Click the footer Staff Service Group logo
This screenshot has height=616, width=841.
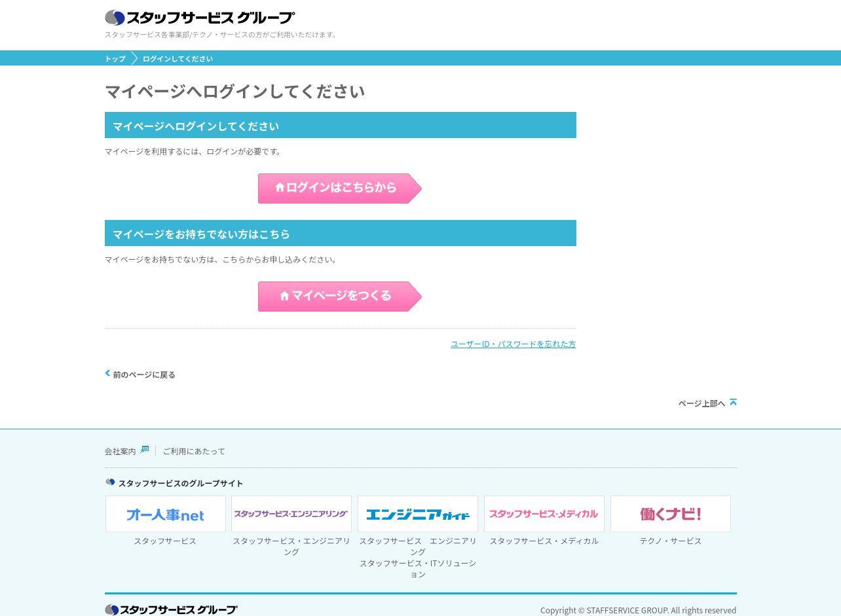(171, 609)
